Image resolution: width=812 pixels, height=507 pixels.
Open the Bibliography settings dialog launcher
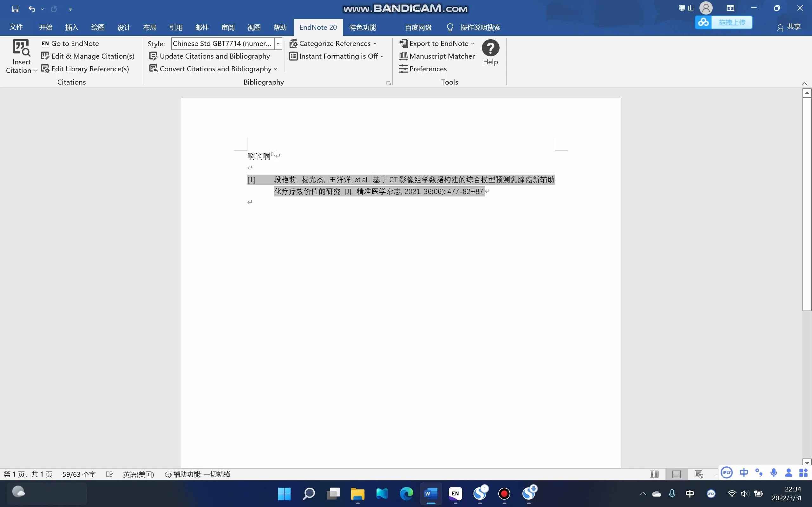tap(388, 82)
